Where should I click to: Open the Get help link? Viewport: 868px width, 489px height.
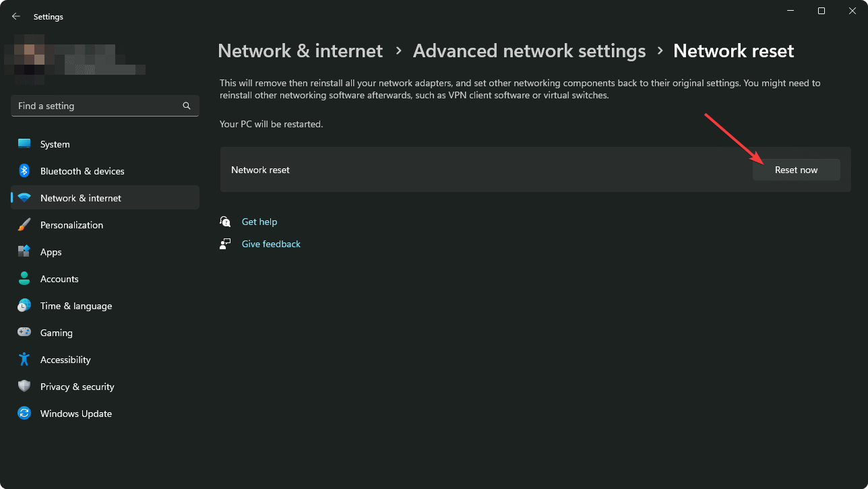pos(259,222)
